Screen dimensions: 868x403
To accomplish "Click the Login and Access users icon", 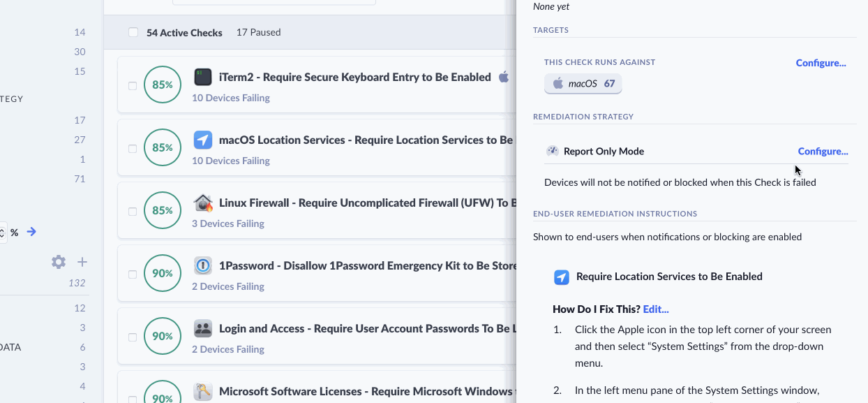I will coord(202,329).
